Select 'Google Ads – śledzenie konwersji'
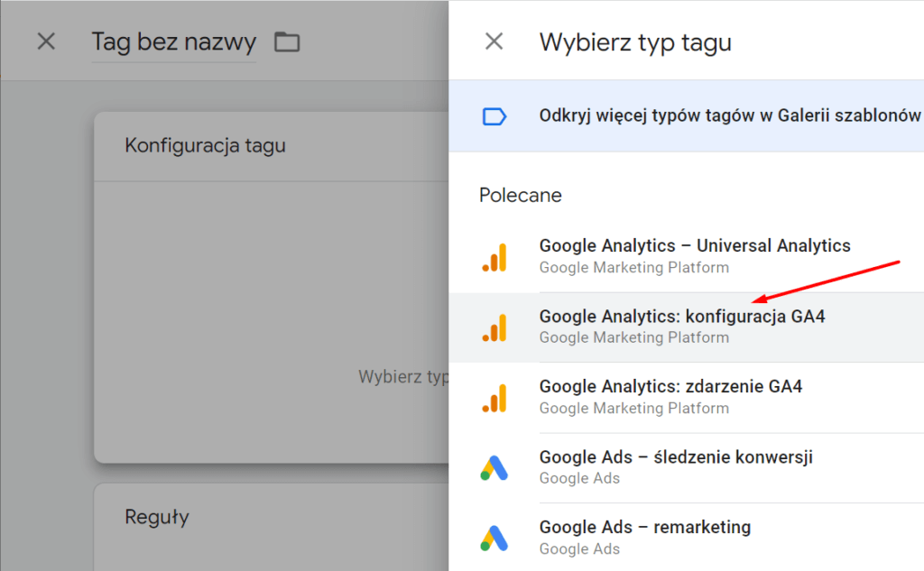 (687, 468)
